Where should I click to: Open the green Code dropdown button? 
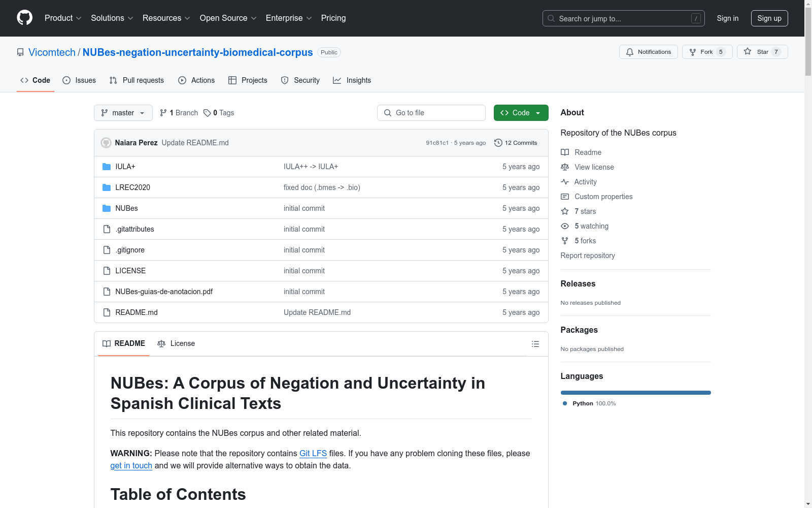[521, 113]
